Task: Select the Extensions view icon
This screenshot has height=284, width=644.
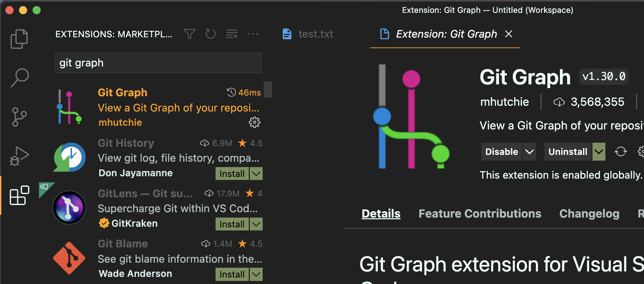Action: pos(19,195)
